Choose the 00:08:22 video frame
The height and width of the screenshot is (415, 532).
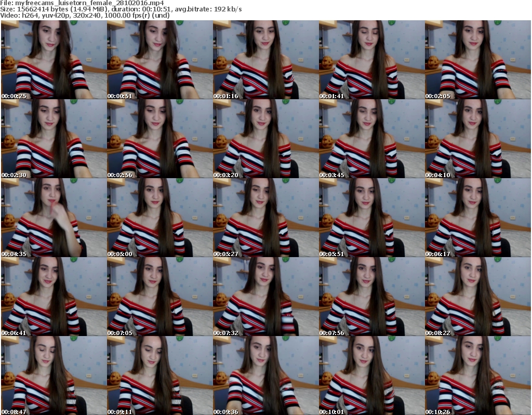pos(478,297)
